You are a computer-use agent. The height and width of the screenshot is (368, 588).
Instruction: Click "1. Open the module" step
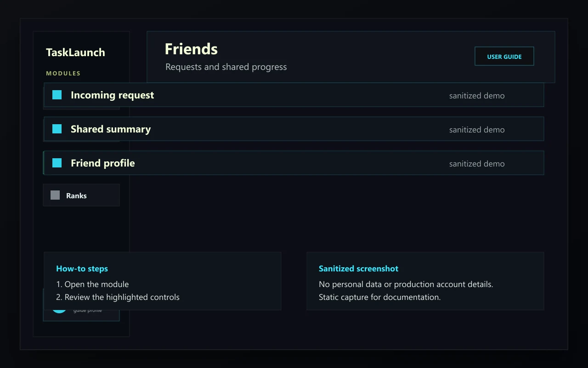click(92, 284)
